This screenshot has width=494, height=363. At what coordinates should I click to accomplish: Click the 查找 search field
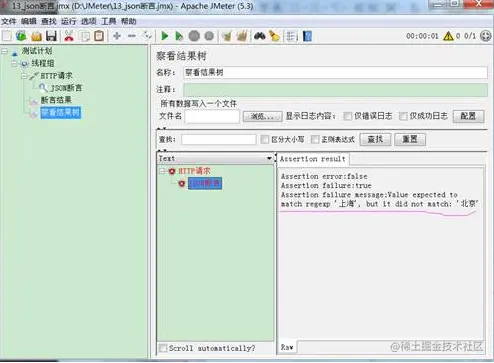(219, 139)
